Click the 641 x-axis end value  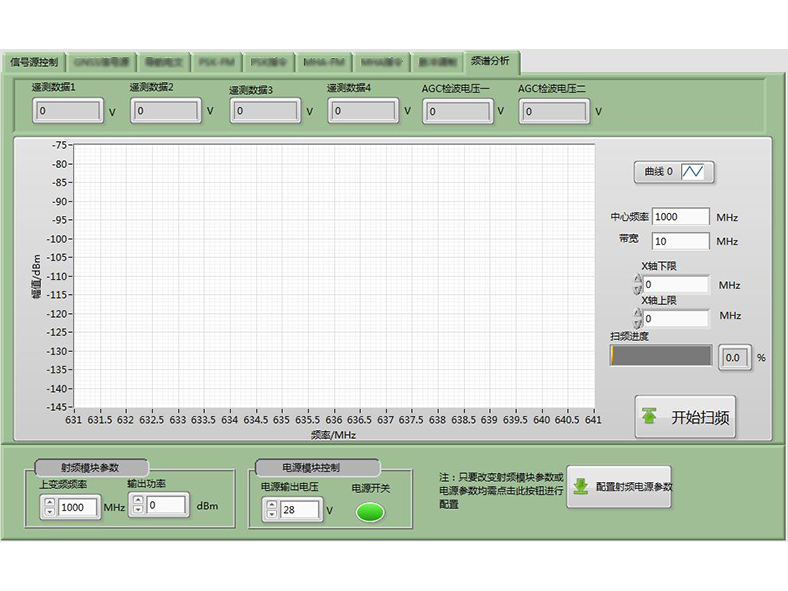point(593,420)
